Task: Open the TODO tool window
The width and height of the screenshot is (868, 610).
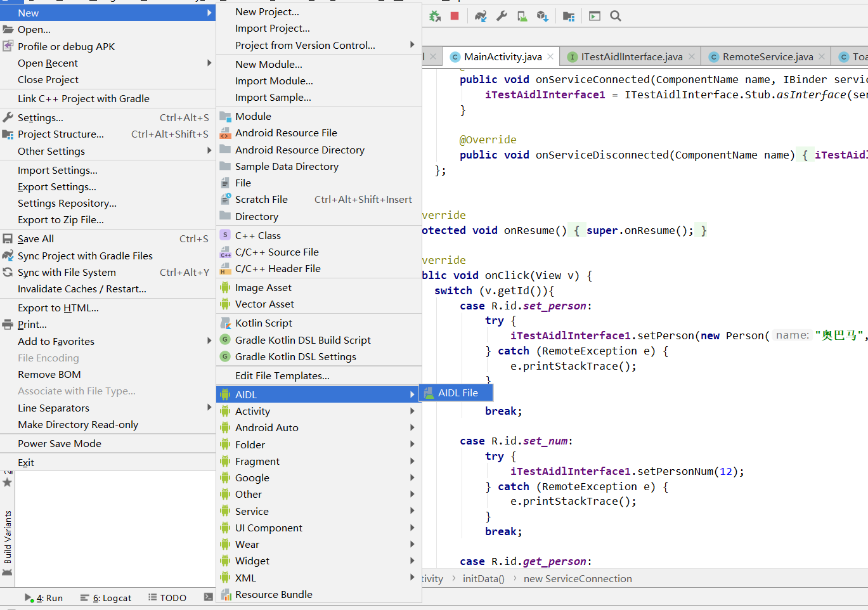Action: 167,597
